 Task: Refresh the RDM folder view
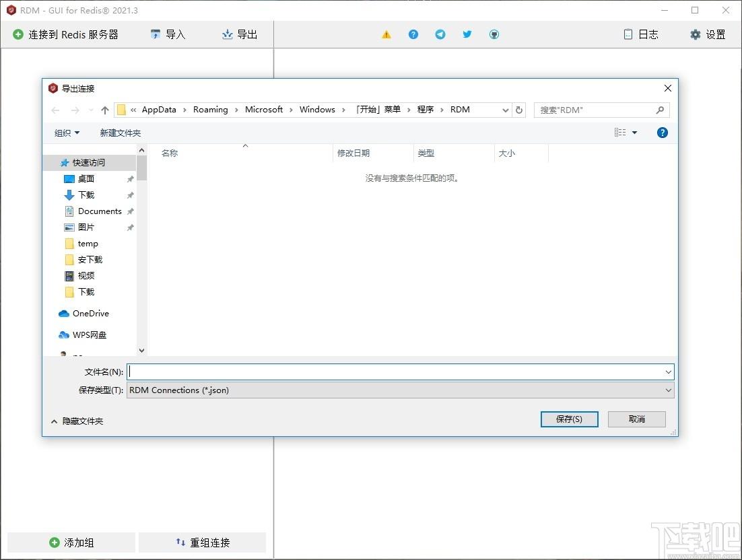519,110
